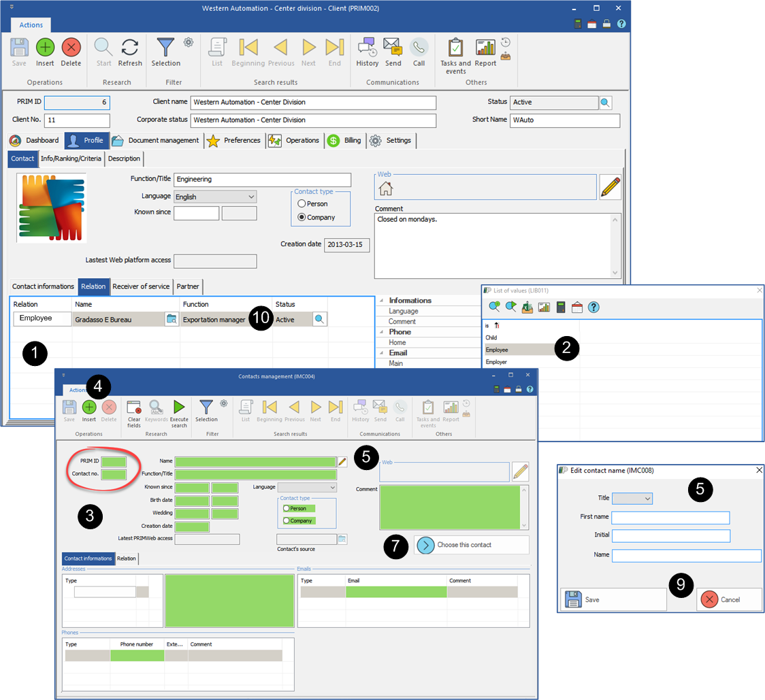Open Selection filter in Contacts management
765x700 pixels.
[206, 411]
